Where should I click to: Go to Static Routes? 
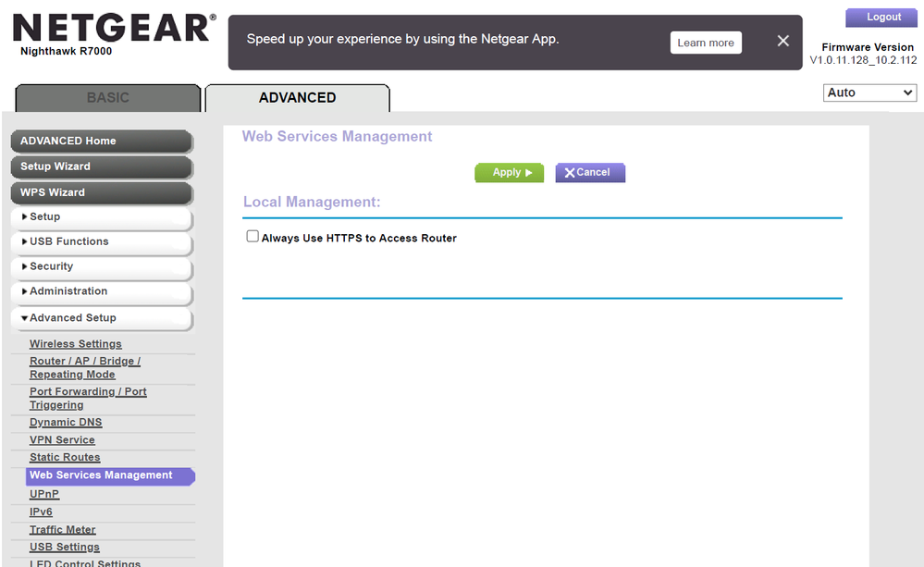[65, 457]
